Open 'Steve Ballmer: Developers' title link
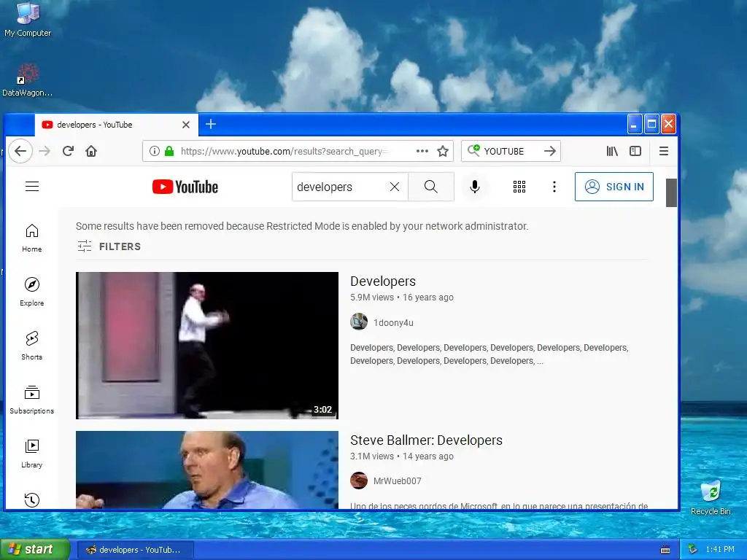Image resolution: width=747 pixels, height=560 pixels. [x=426, y=440]
